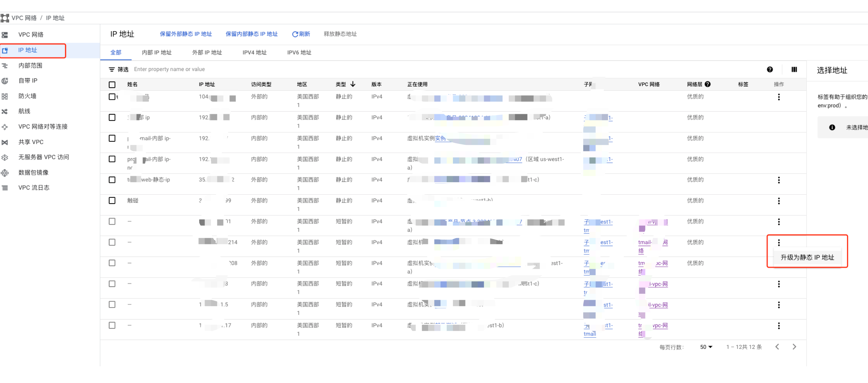
Task: Open VPC 网络对等连接 in sidebar
Action: coord(43,126)
